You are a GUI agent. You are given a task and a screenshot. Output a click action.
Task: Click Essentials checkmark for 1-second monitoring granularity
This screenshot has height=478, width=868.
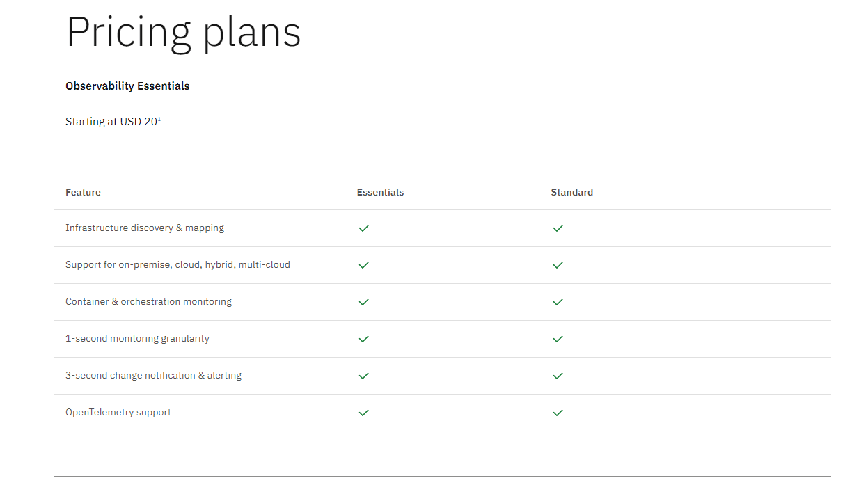[363, 339]
